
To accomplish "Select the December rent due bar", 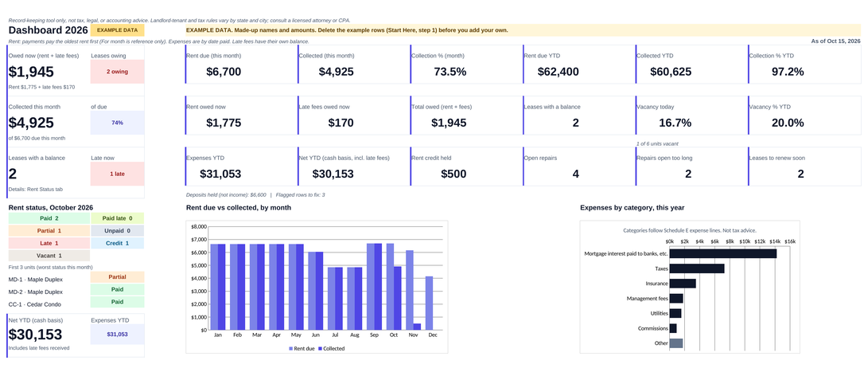I will (429, 303).
